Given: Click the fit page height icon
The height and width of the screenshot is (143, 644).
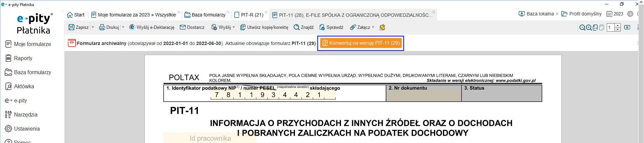Looking at the screenshot, I should [602, 28].
